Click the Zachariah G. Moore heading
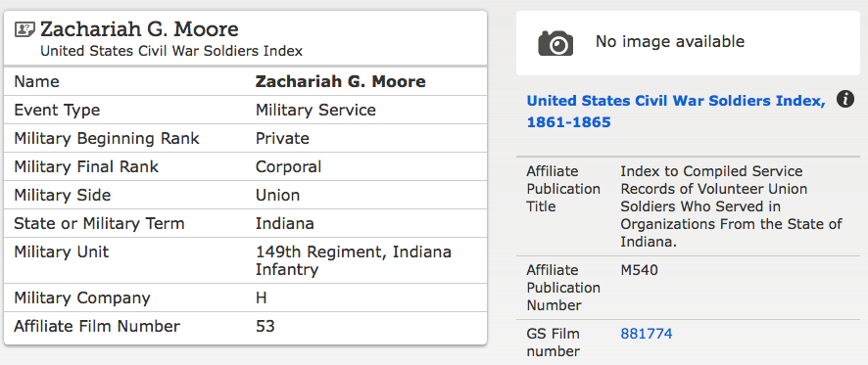This screenshot has height=365, width=868. click(x=139, y=28)
